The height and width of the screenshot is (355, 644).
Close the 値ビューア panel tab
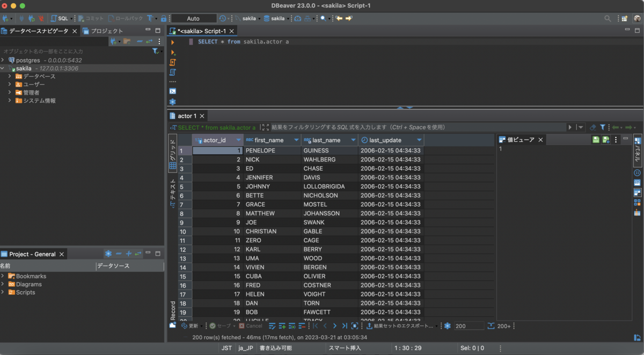[541, 140]
